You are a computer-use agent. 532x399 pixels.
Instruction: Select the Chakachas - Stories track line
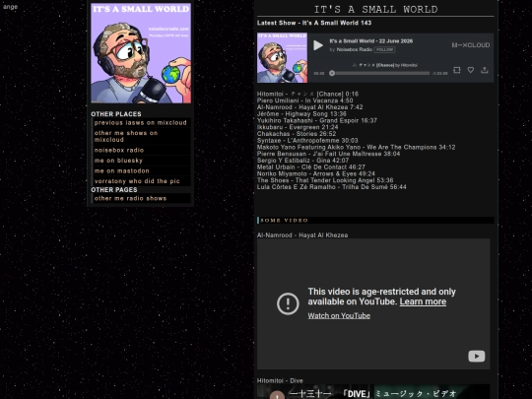[x=297, y=134]
